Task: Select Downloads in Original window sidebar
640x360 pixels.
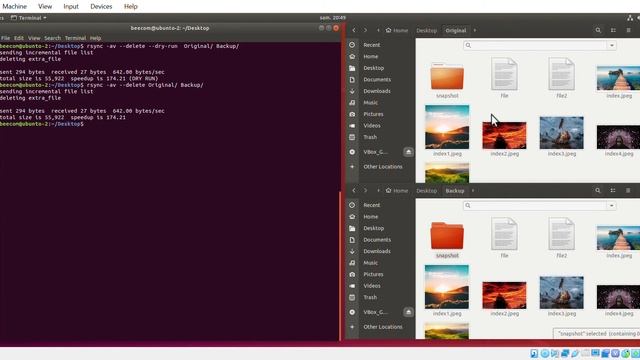Action: tap(377, 91)
